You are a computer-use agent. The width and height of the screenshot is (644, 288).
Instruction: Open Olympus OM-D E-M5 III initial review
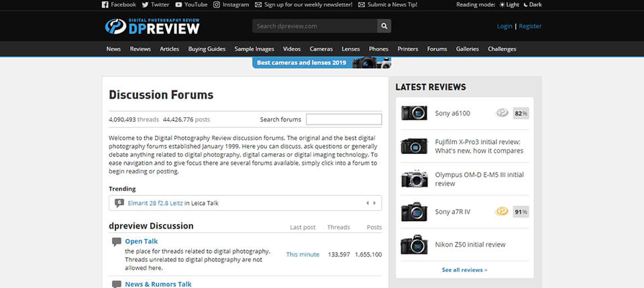click(479, 179)
